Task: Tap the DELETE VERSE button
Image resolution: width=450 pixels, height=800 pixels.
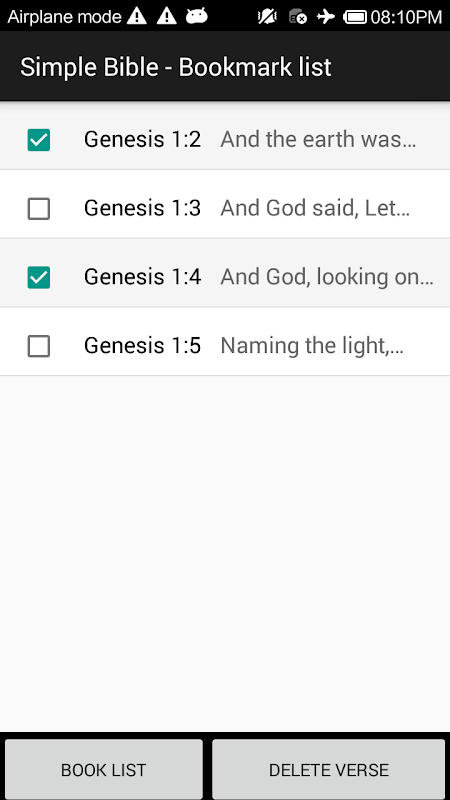Action: [x=329, y=769]
